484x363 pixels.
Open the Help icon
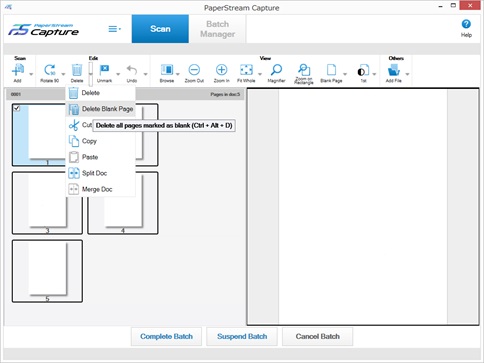466,24
